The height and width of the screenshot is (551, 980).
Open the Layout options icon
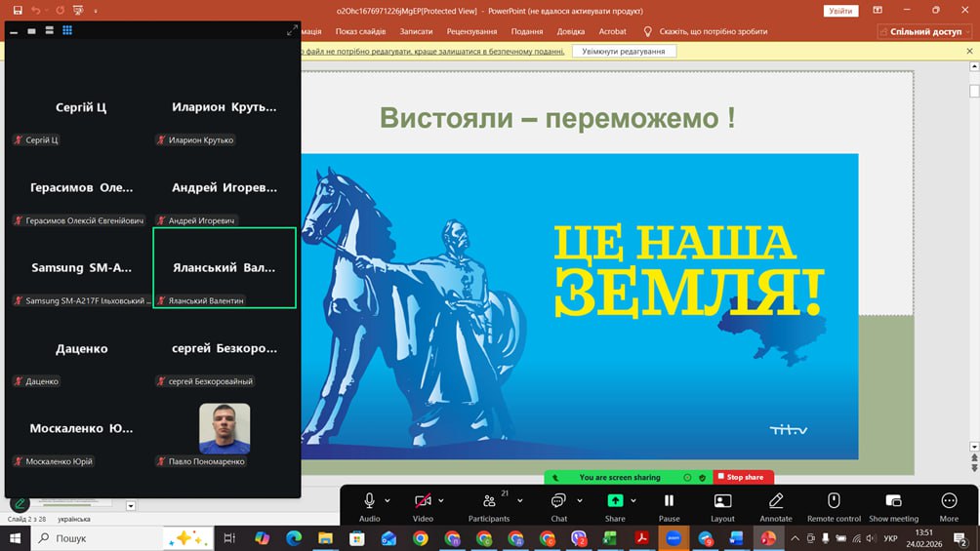[x=722, y=501]
